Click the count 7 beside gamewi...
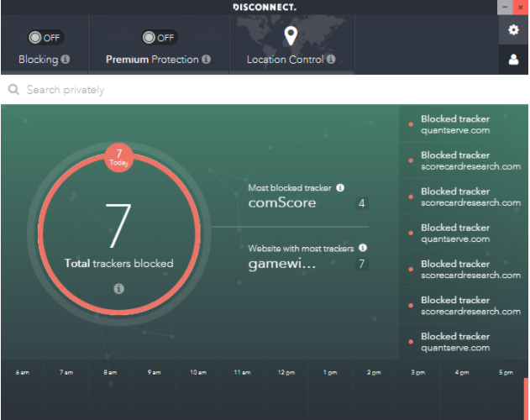 pyautogui.click(x=362, y=264)
